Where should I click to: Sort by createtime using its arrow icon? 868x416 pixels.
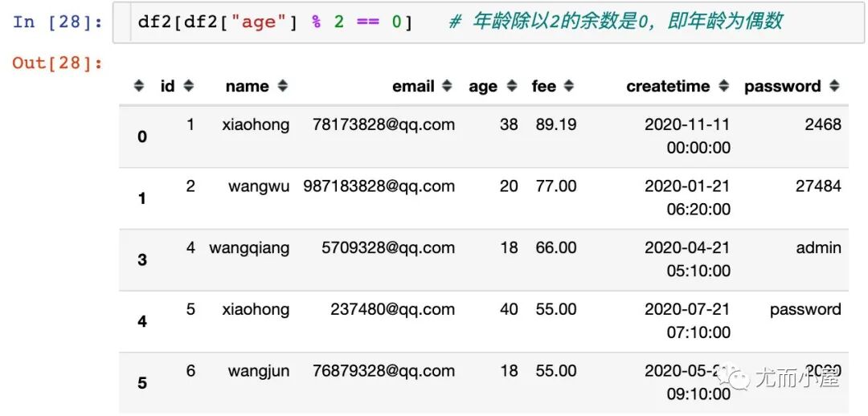(x=723, y=86)
